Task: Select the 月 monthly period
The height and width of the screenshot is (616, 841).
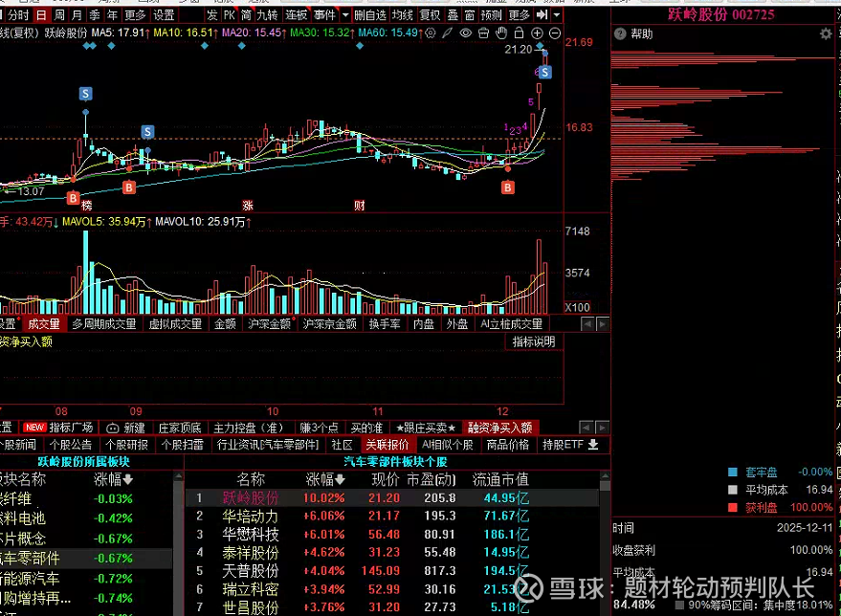Action: point(77,15)
